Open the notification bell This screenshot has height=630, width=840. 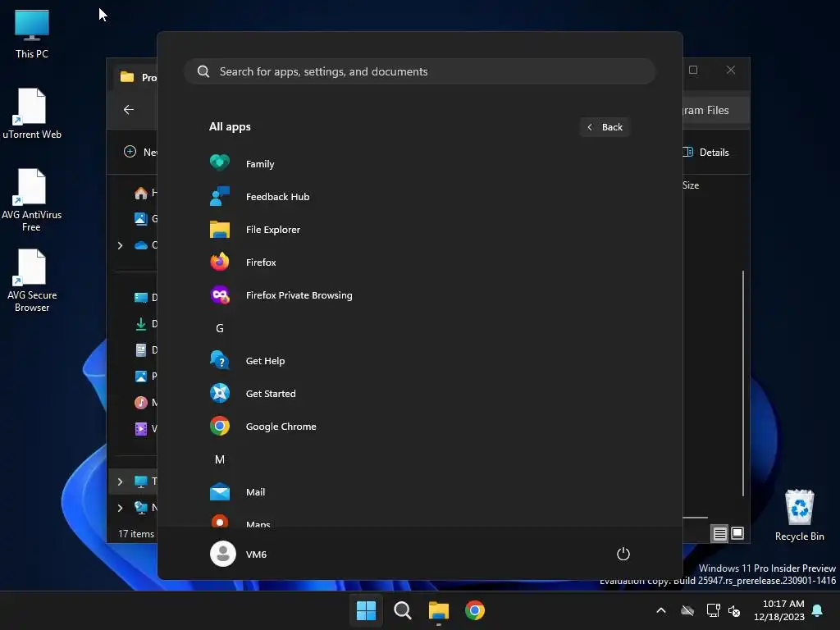click(818, 610)
